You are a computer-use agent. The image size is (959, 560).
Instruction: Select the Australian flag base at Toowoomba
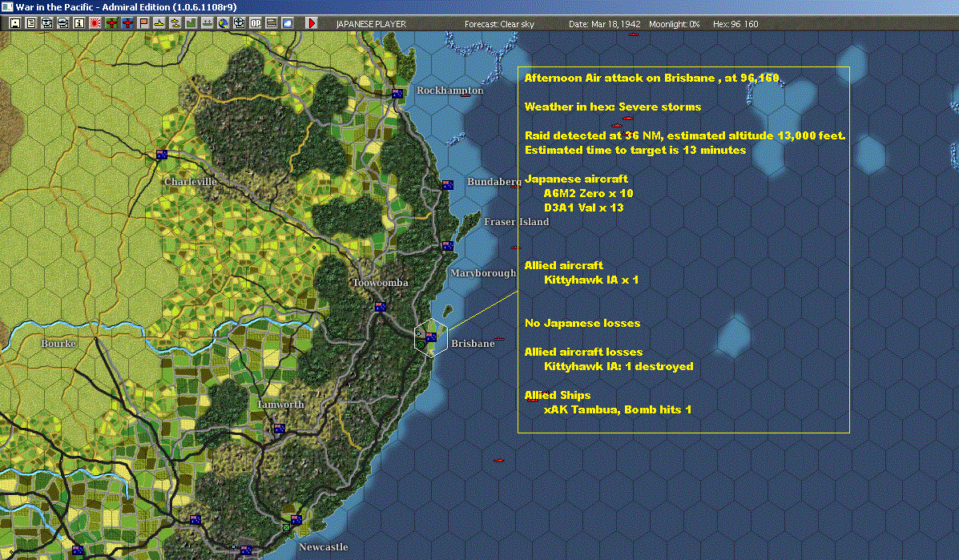click(381, 307)
